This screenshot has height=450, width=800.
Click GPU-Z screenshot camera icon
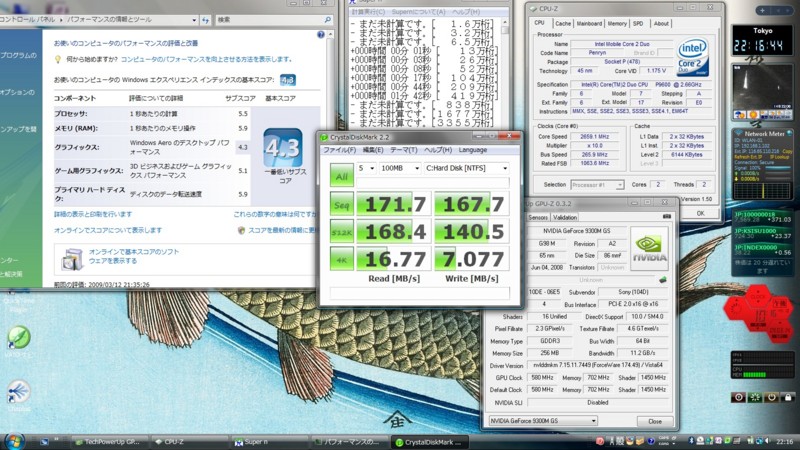666,216
